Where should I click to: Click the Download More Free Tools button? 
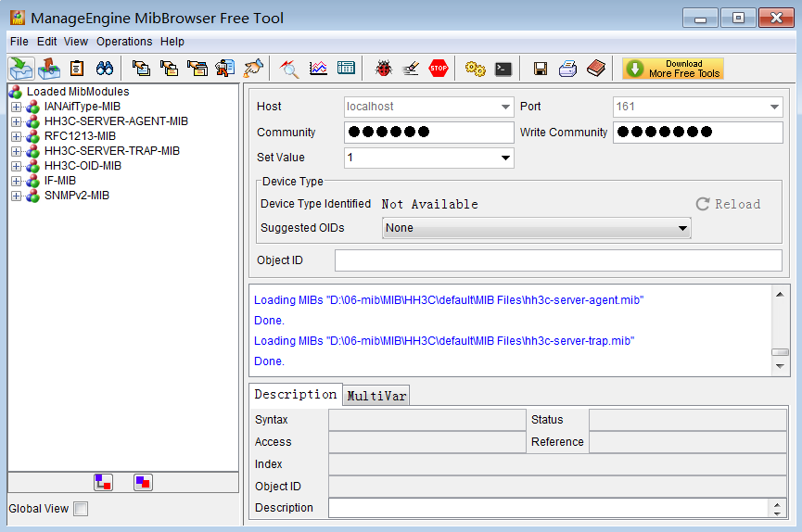coord(673,69)
